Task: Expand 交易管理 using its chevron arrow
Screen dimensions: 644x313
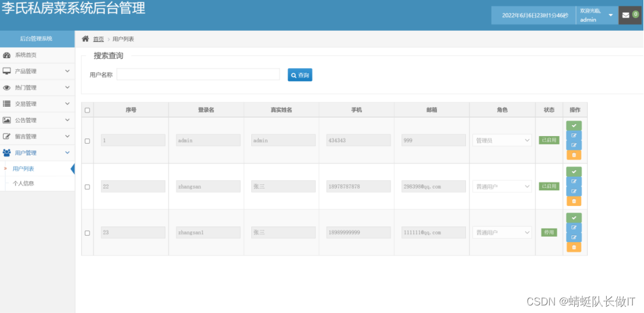Action: click(x=67, y=104)
